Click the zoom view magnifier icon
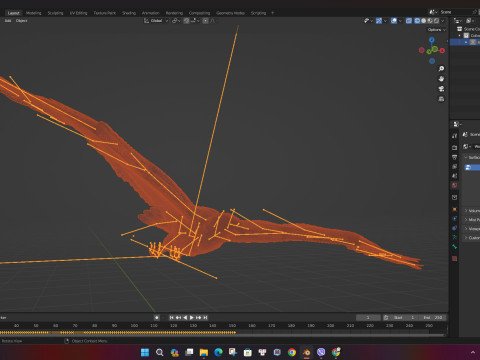Screen dimensions: 480x360 coord(441,69)
